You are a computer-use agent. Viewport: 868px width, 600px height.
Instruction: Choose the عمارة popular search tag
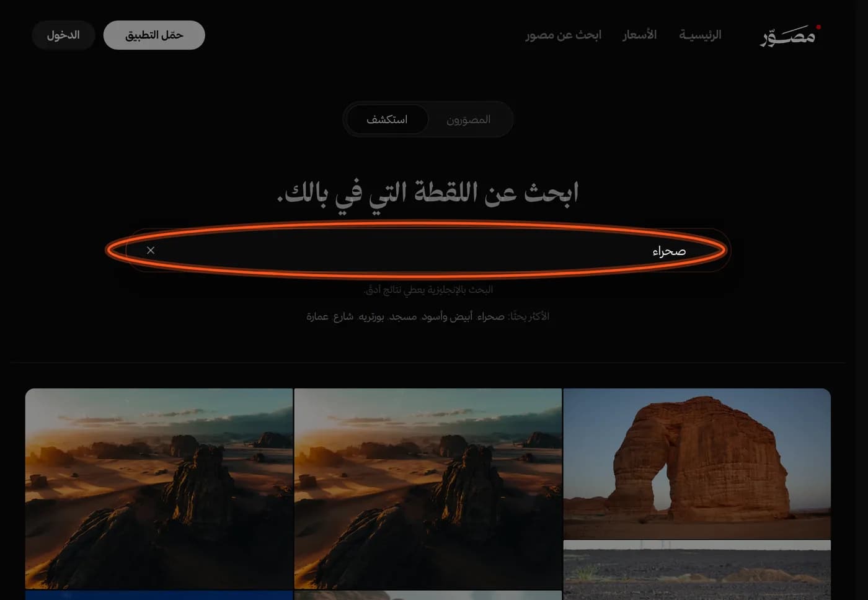tap(317, 316)
